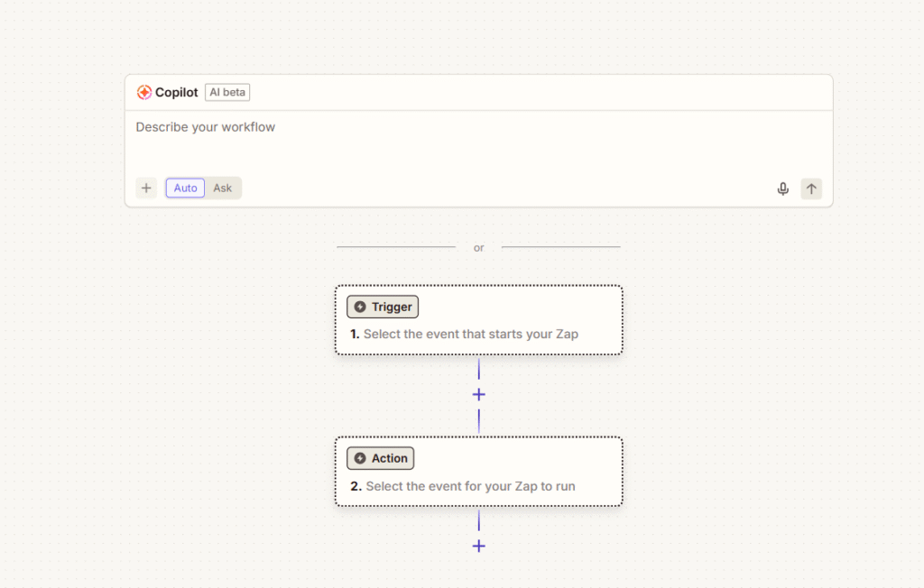Click the lightning icon inside the Trigger badge
The height and width of the screenshot is (588, 924).
[x=359, y=307]
